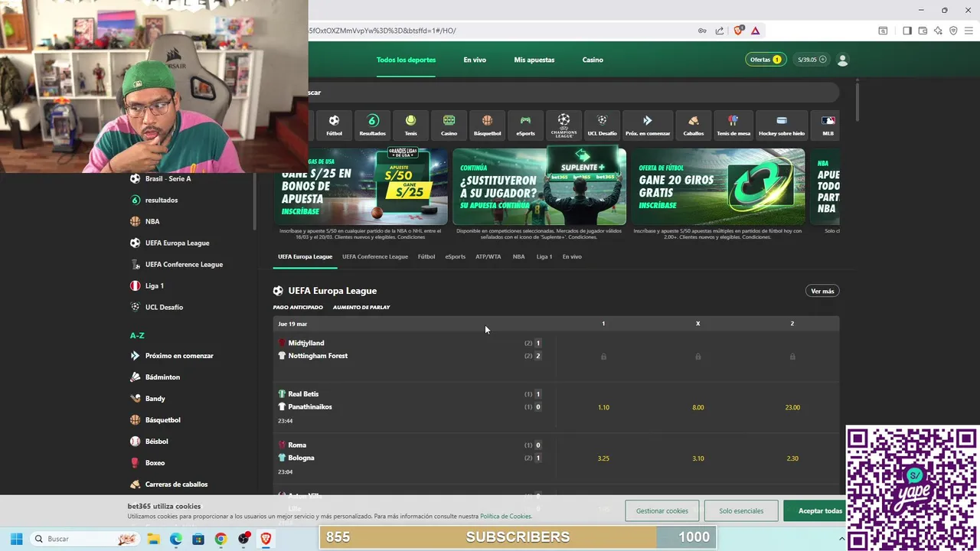Select Panathinaikos win odds 23.00
Screen dimensions: 980x551
click(792, 407)
